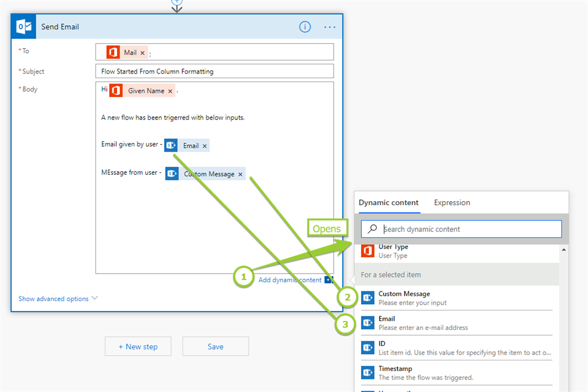
Task: Remove the Custom Message token from body
Action: coord(240,174)
